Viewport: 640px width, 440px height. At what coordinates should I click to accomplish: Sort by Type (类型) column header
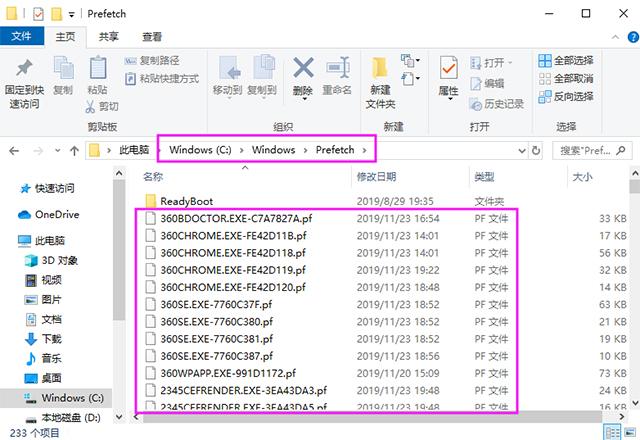point(484,177)
